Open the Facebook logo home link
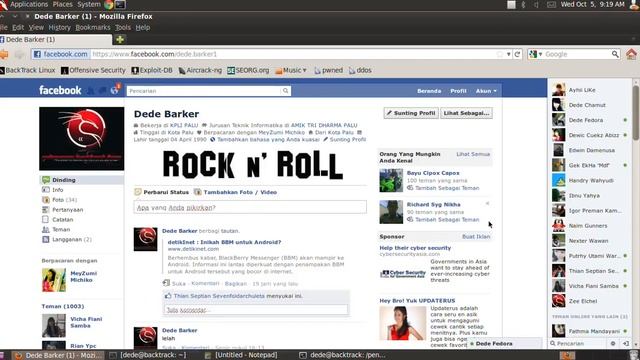640x360 pixels. (60, 90)
